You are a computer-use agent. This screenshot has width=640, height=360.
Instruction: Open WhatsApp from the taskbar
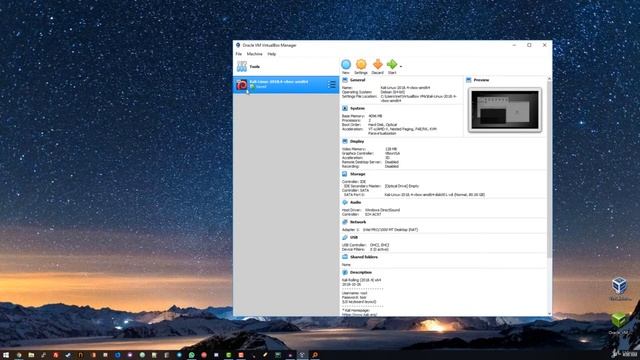pyautogui.click(x=191, y=355)
